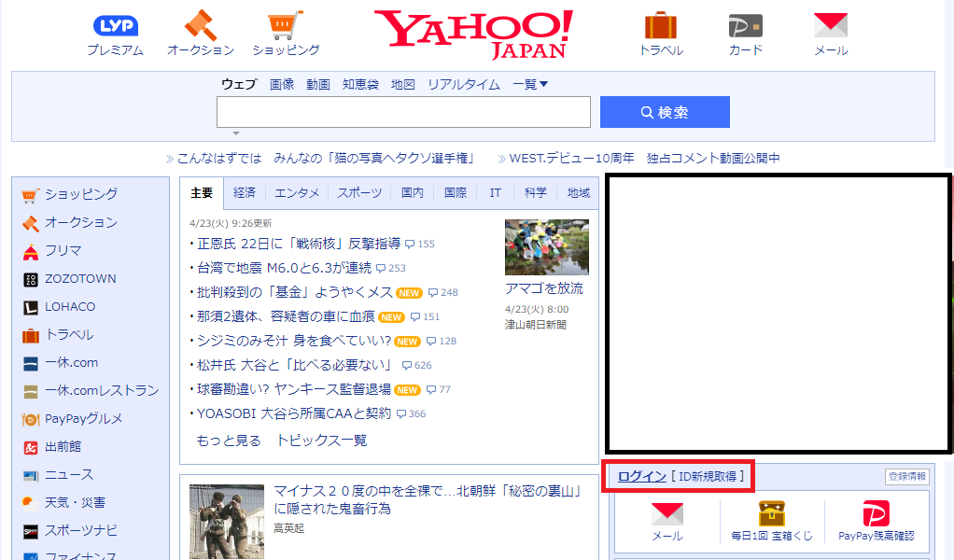Viewport: 954px width, 560px height.
Task: Click the フリマ tent icon
Action: point(31,251)
